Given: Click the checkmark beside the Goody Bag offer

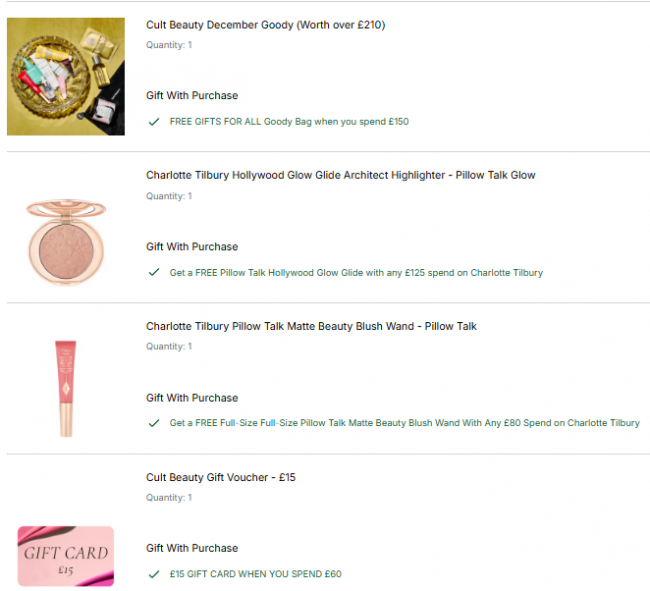Looking at the screenshot, I should pos(154,122).
